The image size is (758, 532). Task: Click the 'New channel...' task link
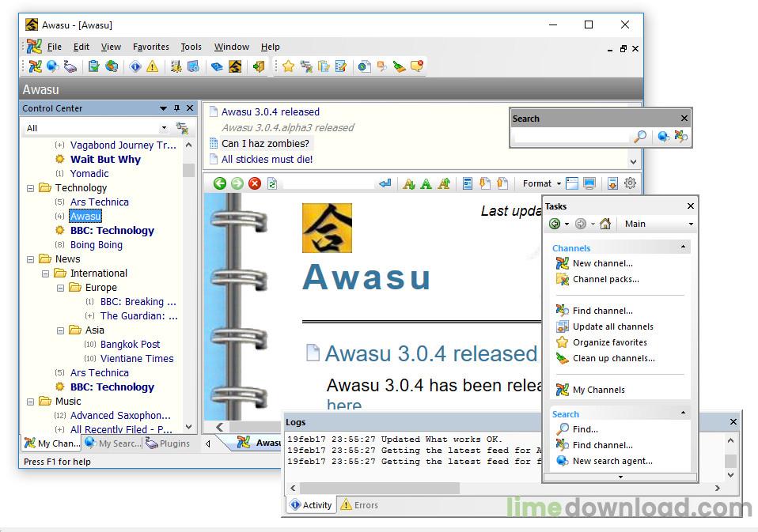[x=602, y=263]
